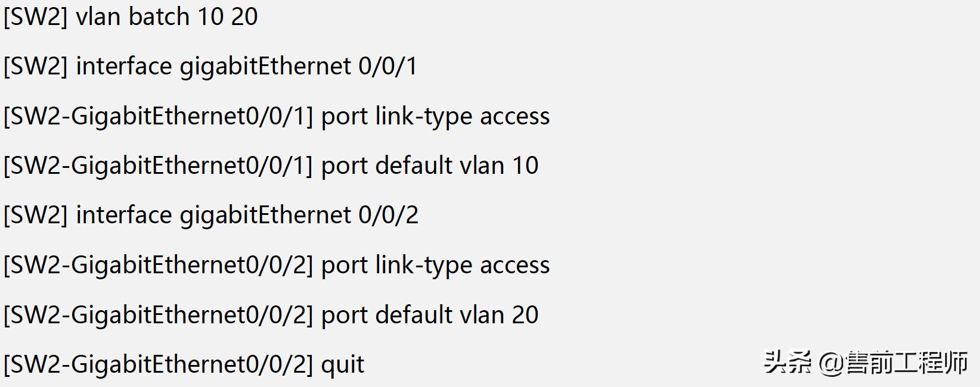Click the [SW2] prompt before "interface gigabitEthernet 0/0/1"
The width and height of the screenshot is (980, 387).
point(35,66)
